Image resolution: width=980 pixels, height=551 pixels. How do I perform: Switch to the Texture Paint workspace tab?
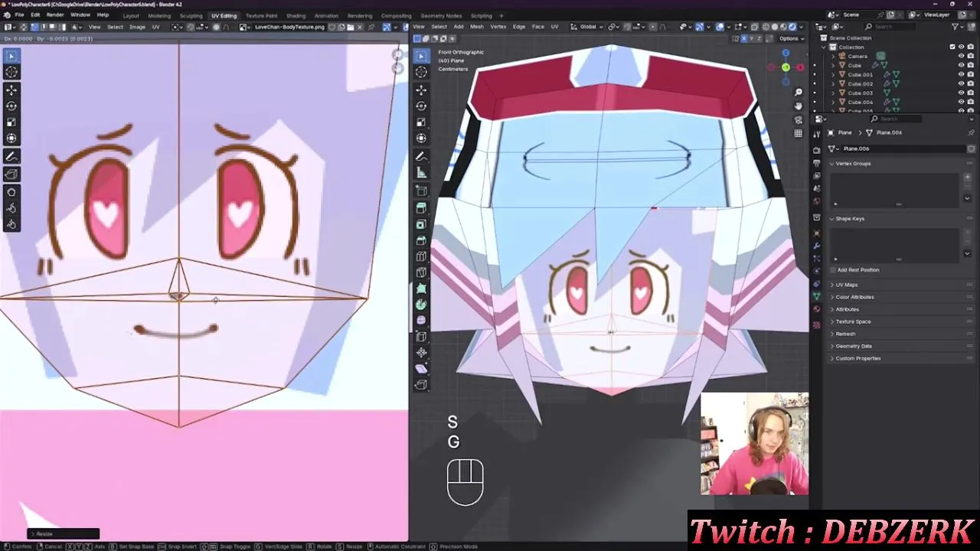(x=261, y=15)
